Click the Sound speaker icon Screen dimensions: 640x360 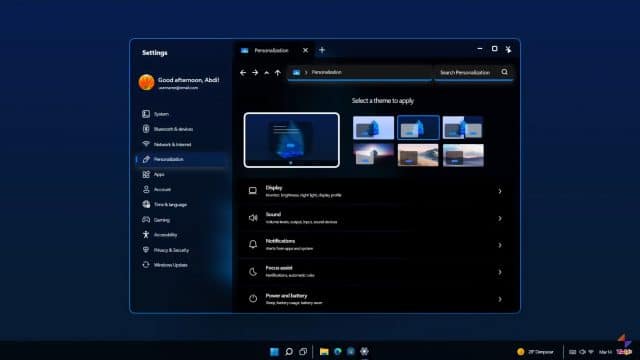click(x=253, y=218)
